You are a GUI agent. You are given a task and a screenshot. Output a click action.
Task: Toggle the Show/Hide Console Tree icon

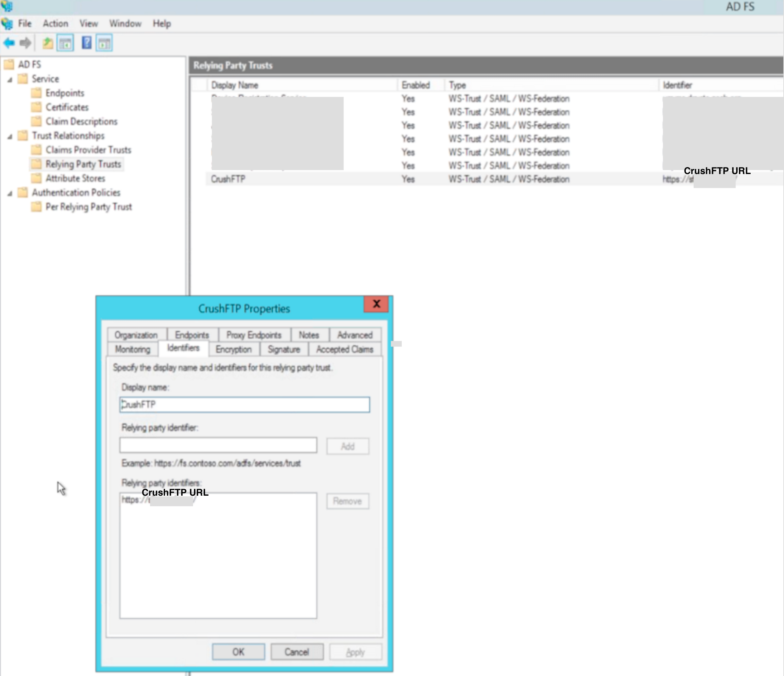pos(65,43)
